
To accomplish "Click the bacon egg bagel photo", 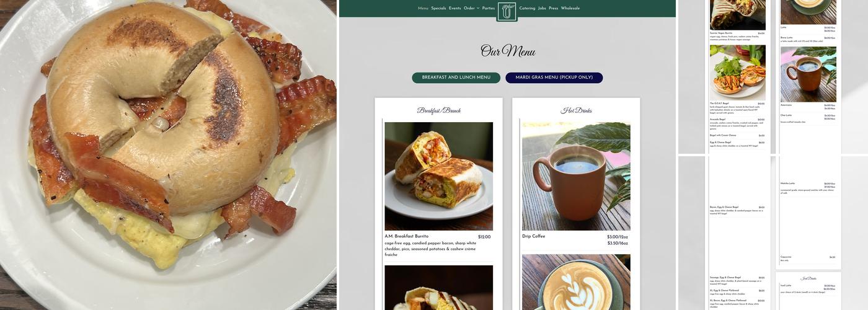I will pyautogui.click(x=168, y=155).
